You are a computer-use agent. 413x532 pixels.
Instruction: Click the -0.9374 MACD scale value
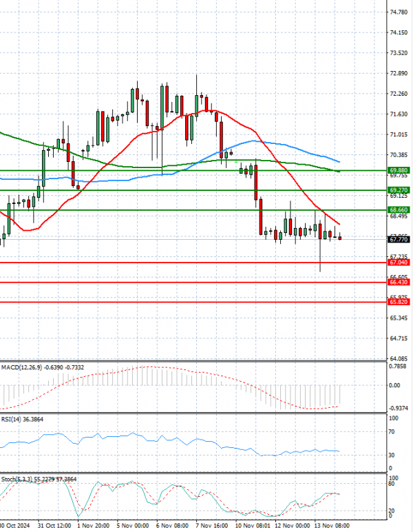(398, 408)
